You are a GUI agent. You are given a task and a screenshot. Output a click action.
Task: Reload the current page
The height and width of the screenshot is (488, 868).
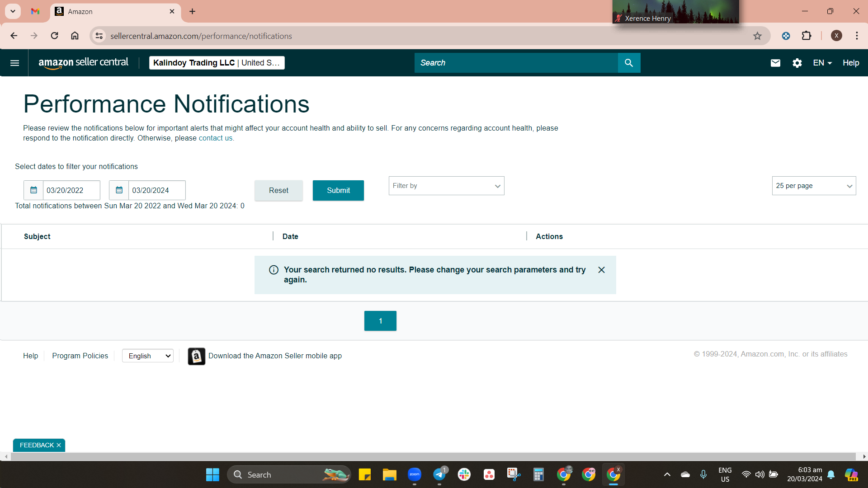tap(54, 36)
